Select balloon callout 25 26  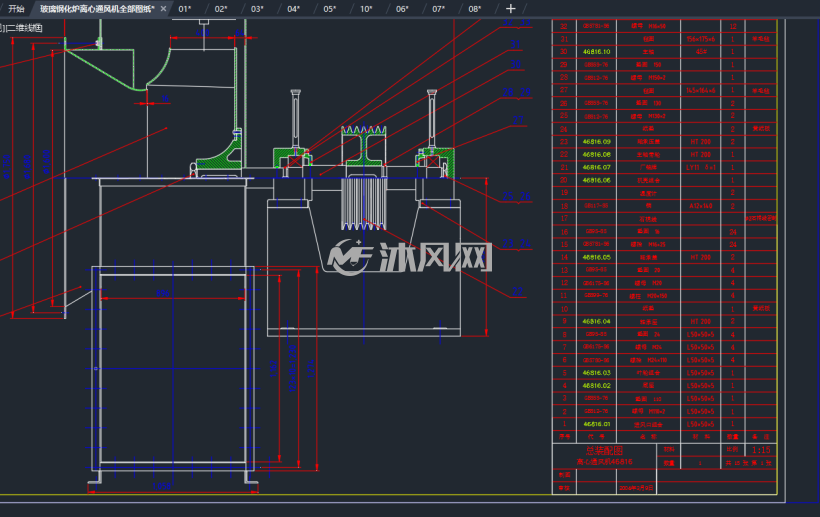pos(517,197)
